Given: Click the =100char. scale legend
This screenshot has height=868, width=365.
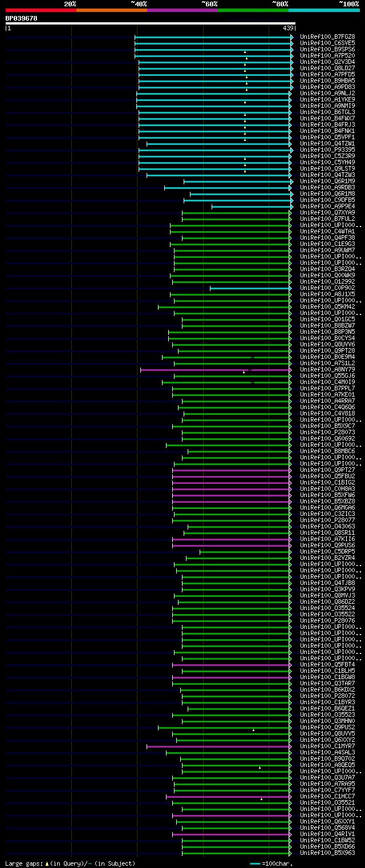Looking at the screenshot, I should pos(271,863).
